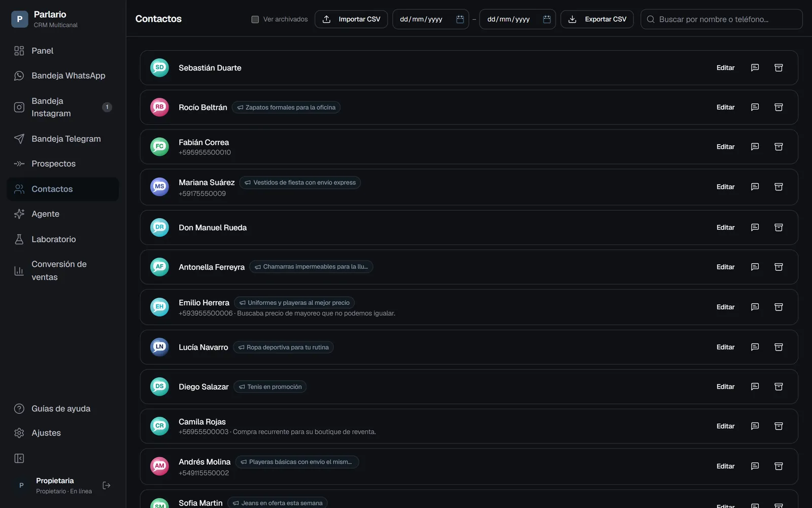
Task: Open chat icon for Rocío Beltrán
Action: (755, 107)
